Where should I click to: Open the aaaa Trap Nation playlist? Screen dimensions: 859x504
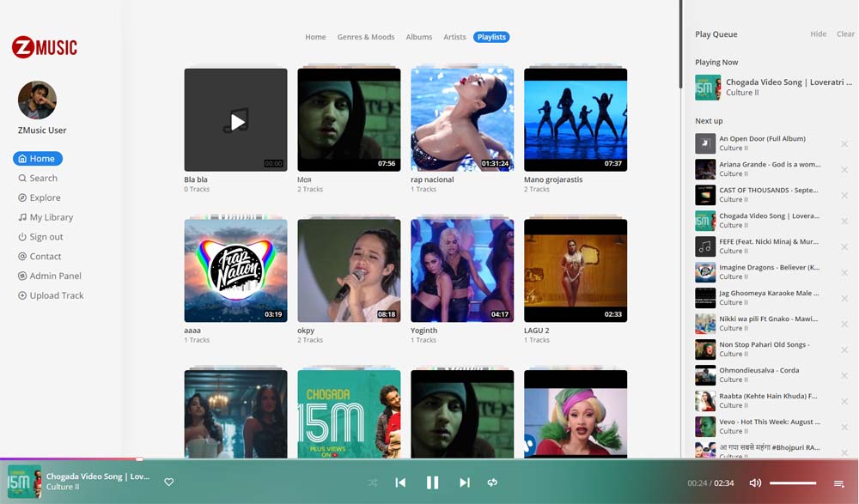235,270
